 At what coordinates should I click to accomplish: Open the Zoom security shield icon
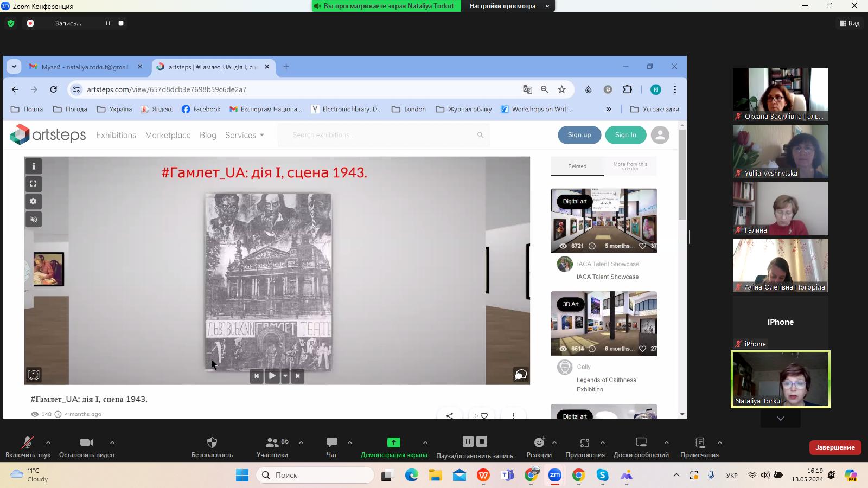point(212,442)
